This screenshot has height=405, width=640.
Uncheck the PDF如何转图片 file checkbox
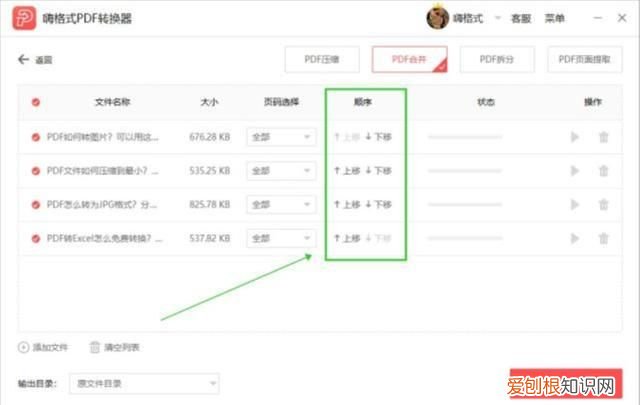(36, 137)
